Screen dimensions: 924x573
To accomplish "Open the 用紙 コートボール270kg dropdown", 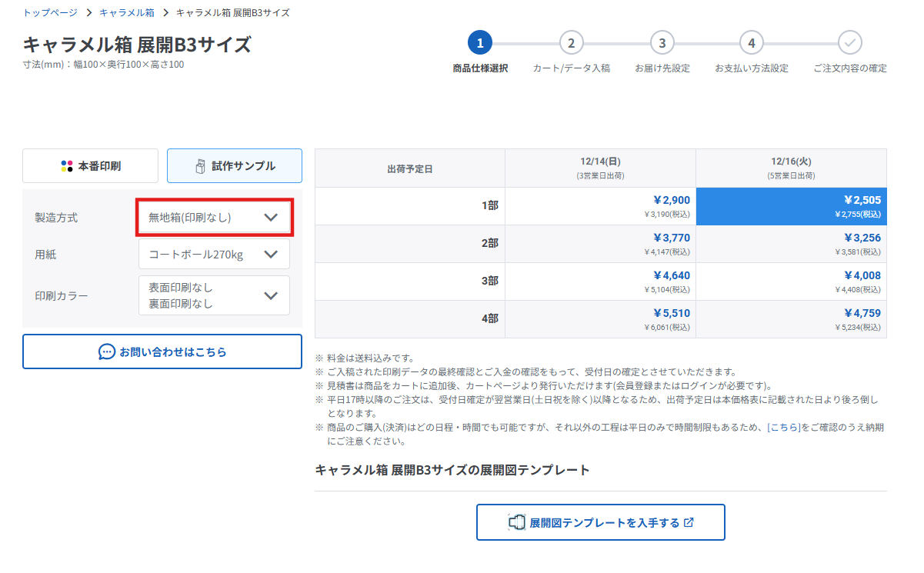I will [x=214, y=254].
